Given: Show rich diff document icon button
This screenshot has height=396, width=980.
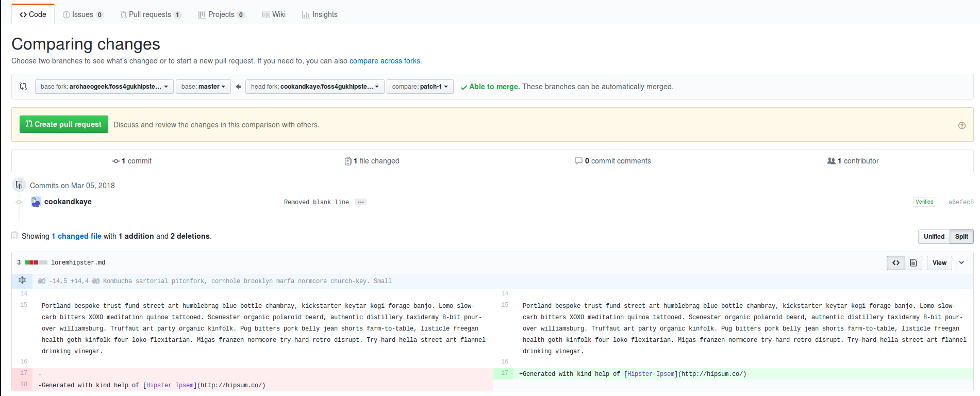Looking at the screenshot, I should [x=913, y=263].
